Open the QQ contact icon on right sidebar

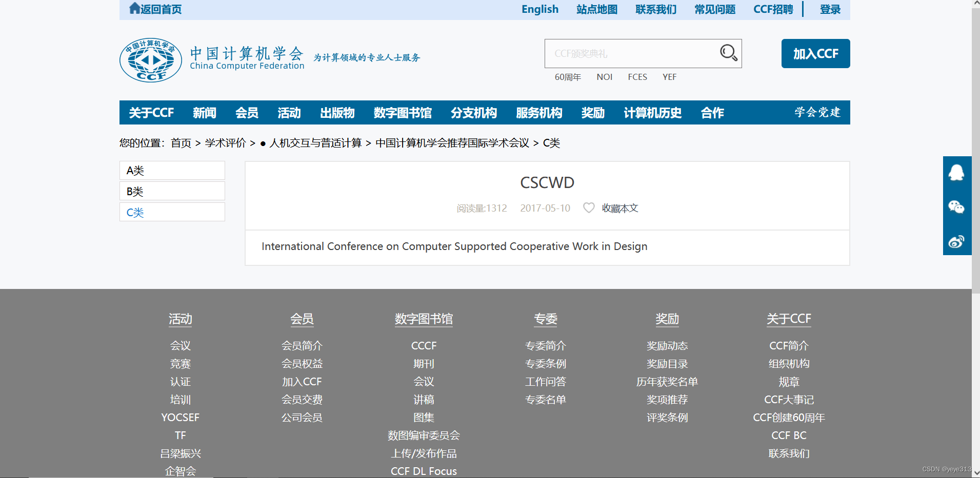(x=957, y=173)
